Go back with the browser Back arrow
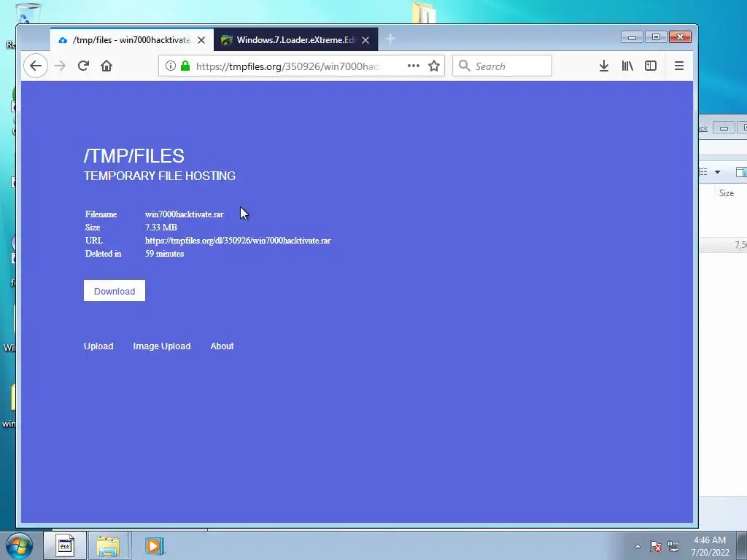This screenshot has height=560, width=747. (x=36, y=66)
